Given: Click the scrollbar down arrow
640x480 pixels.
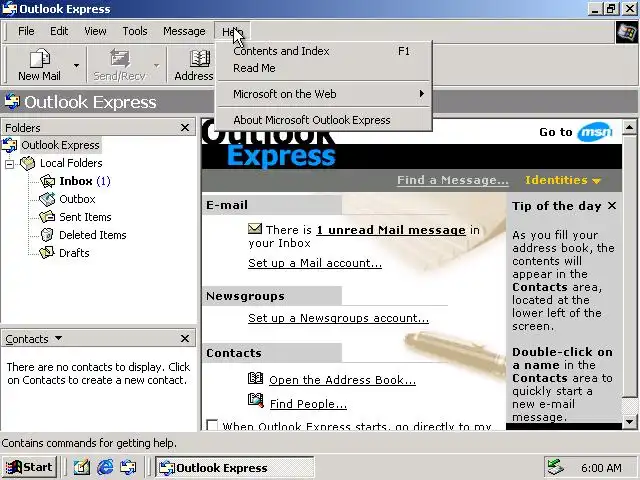Looking at the screenshot, I should (x=630, y=421).
